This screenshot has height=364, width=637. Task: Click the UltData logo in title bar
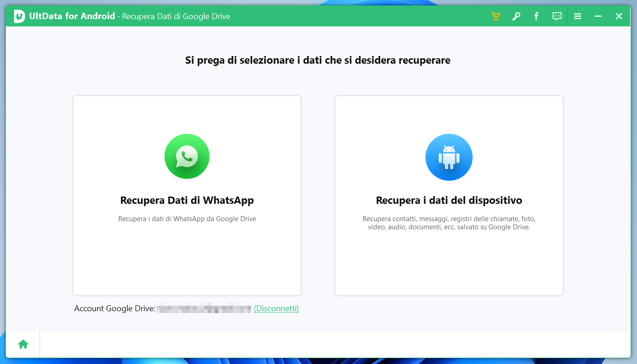(20, 17)
